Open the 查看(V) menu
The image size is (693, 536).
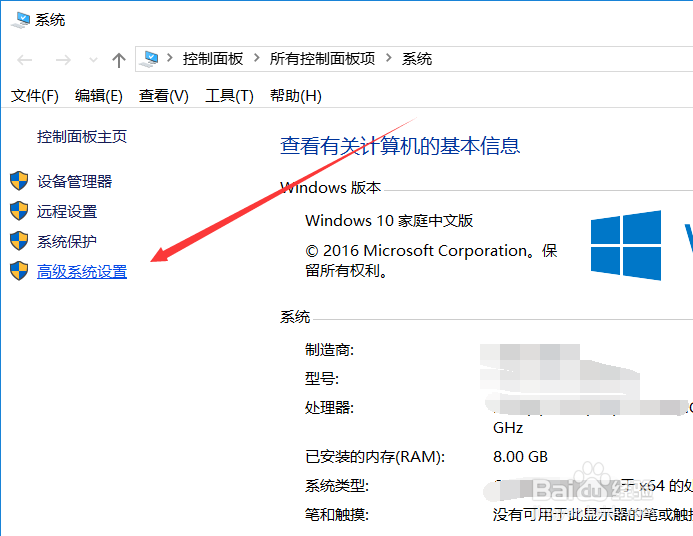[x=164, y=95]
